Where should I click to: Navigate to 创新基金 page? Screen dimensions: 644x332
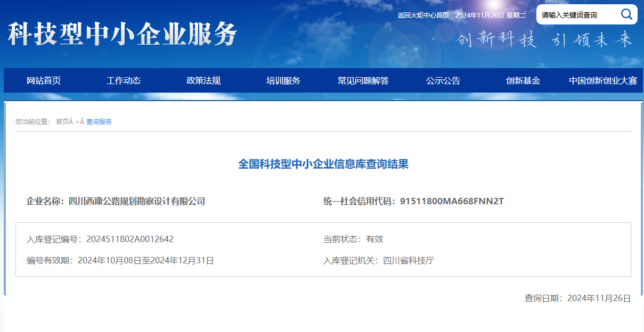point(523,81)
